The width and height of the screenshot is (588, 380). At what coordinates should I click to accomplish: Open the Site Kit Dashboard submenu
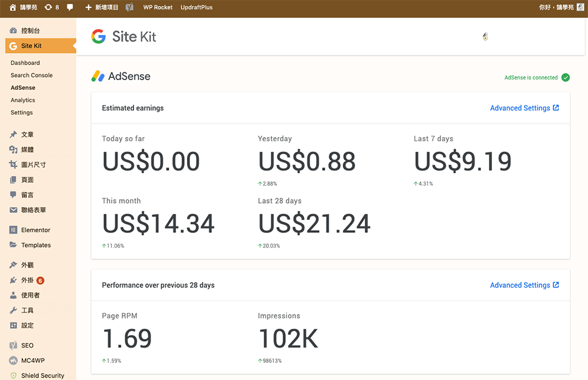25,62
